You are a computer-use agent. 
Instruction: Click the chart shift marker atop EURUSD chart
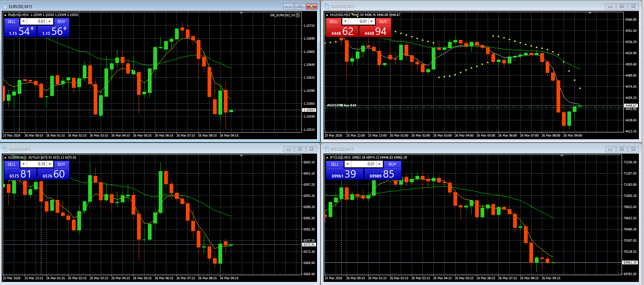(241, 13)
